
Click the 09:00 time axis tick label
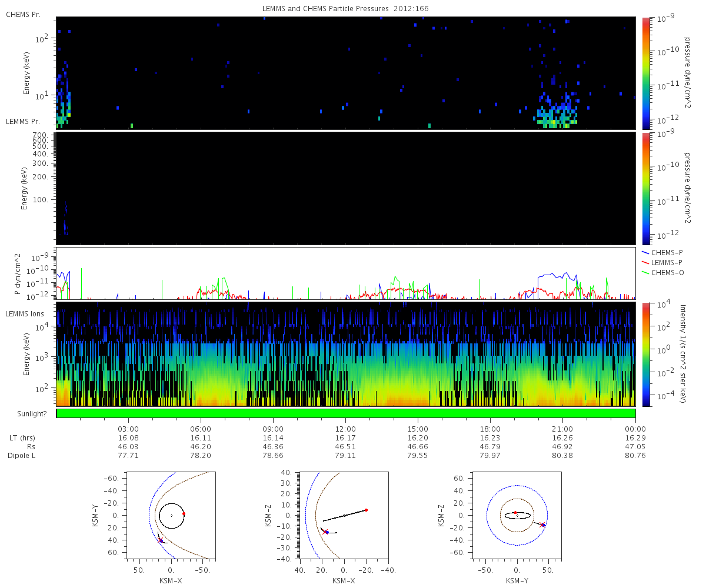273,429
